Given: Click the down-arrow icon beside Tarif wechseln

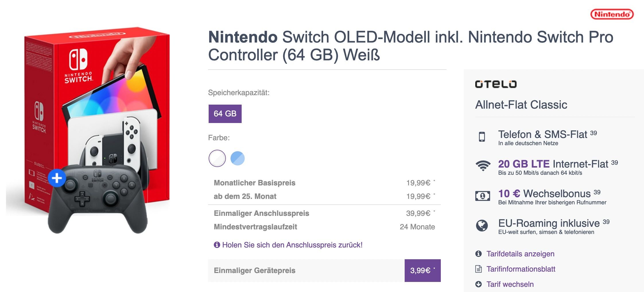Looking at the screenshot, I should click(478, 284).
